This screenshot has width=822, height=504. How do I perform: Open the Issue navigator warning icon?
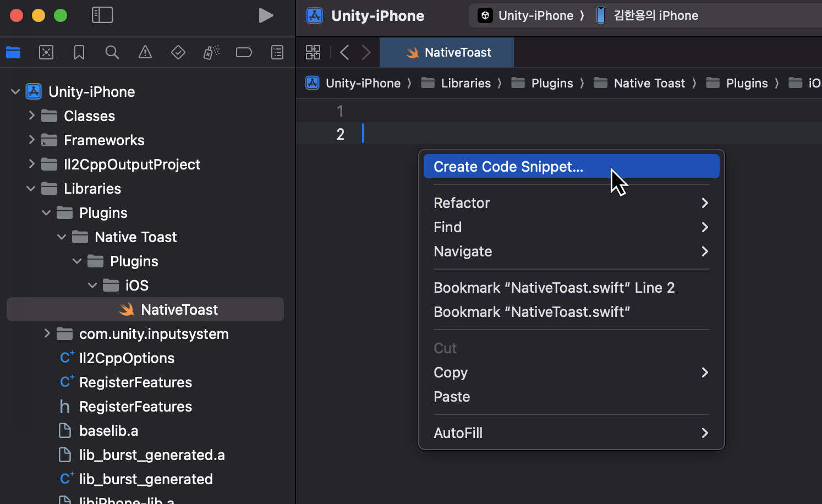(x=145, y=52)
